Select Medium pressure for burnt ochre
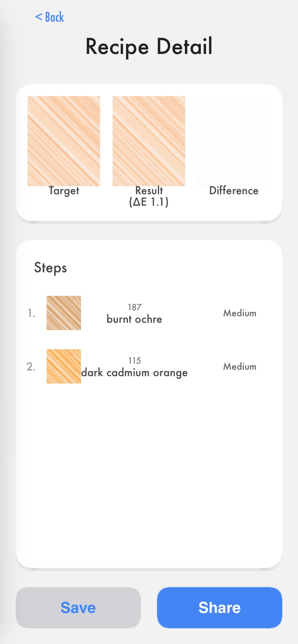 240,313
